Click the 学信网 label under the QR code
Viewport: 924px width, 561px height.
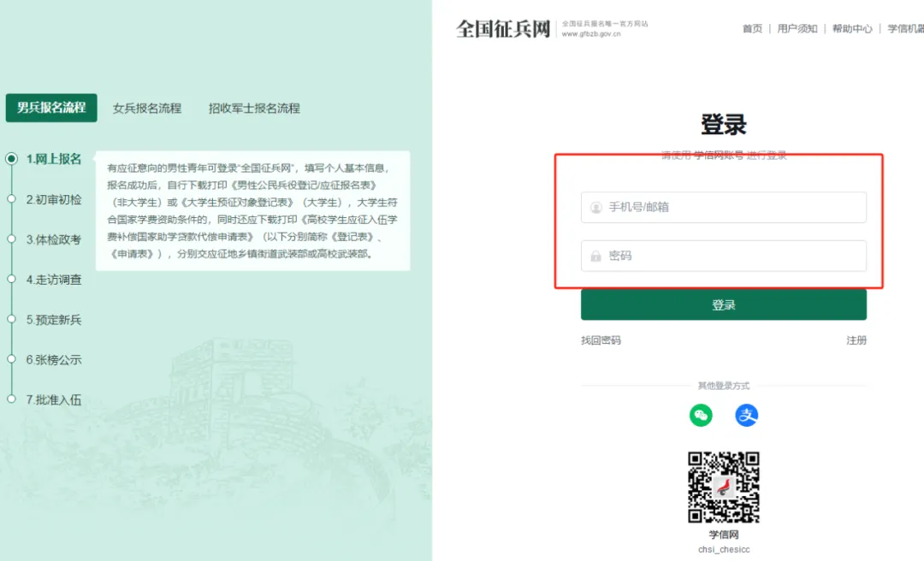click(724, 534)
